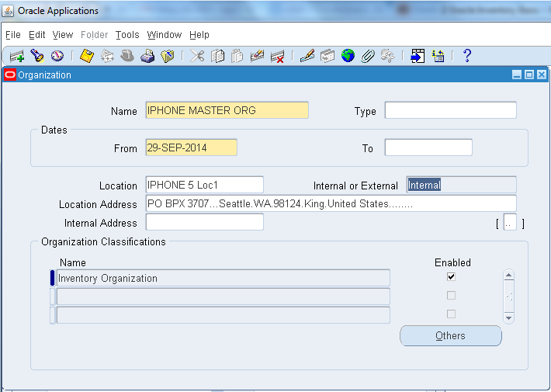Click the classifications scrollbar thumb
This screenshot has width=551, height=392.
point(509,297)
